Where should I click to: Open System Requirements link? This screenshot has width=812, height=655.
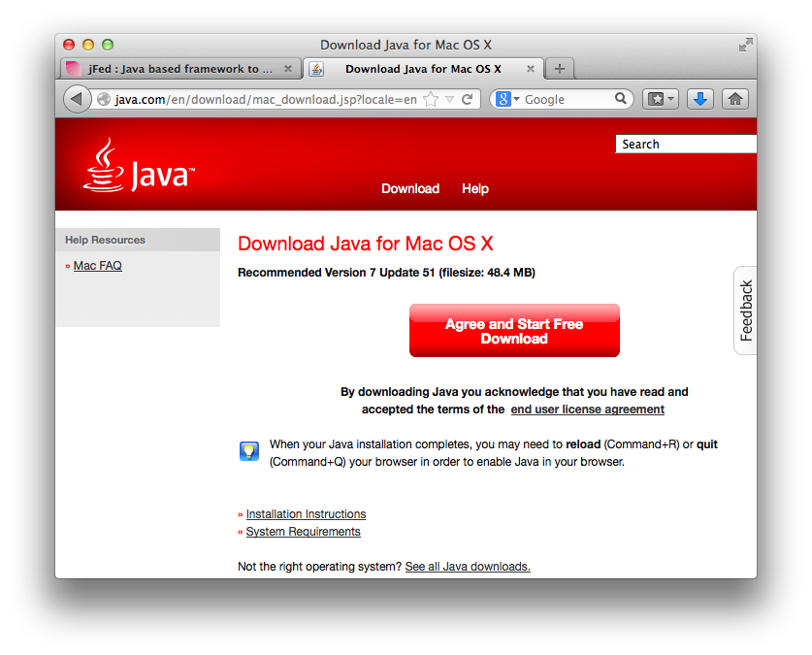pyautogui.click(x=303, y=532)
